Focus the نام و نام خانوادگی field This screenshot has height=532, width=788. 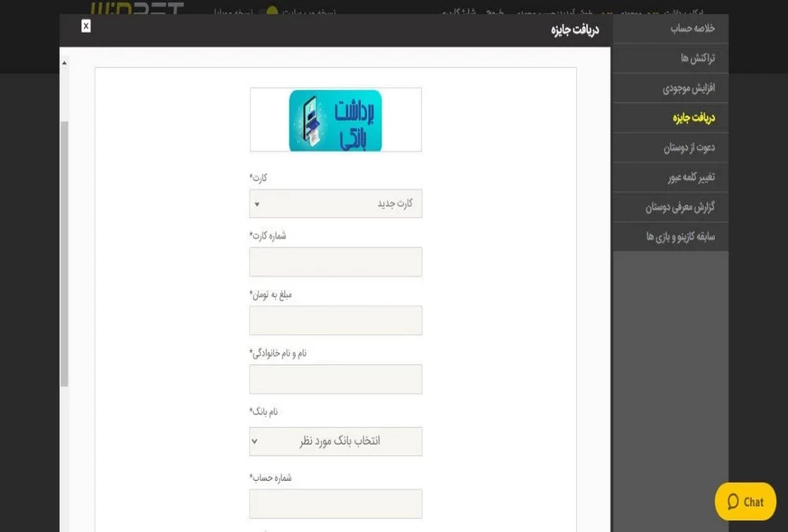coord(336,379)
